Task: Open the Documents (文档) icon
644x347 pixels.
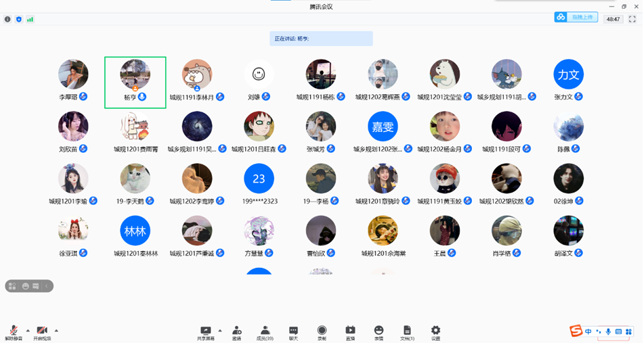Action: coord(407,331)
